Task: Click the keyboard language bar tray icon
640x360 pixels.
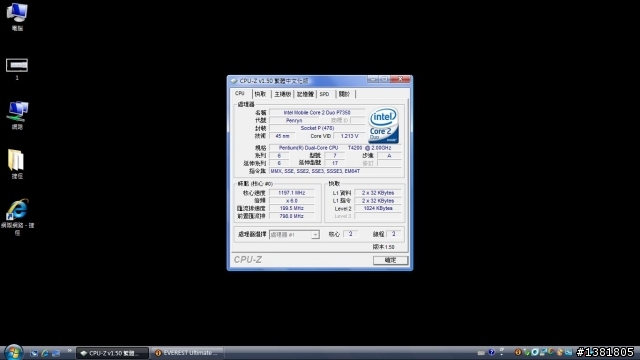Action: tap(481, 353)
